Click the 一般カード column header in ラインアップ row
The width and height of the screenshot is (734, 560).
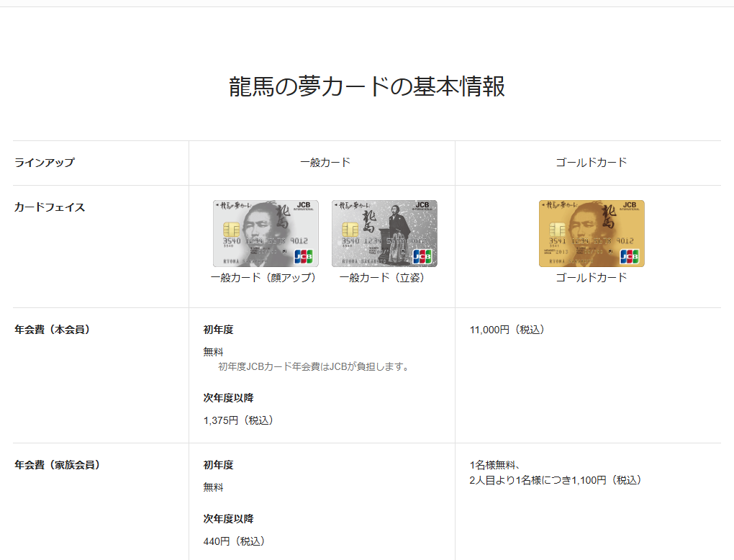325,163
